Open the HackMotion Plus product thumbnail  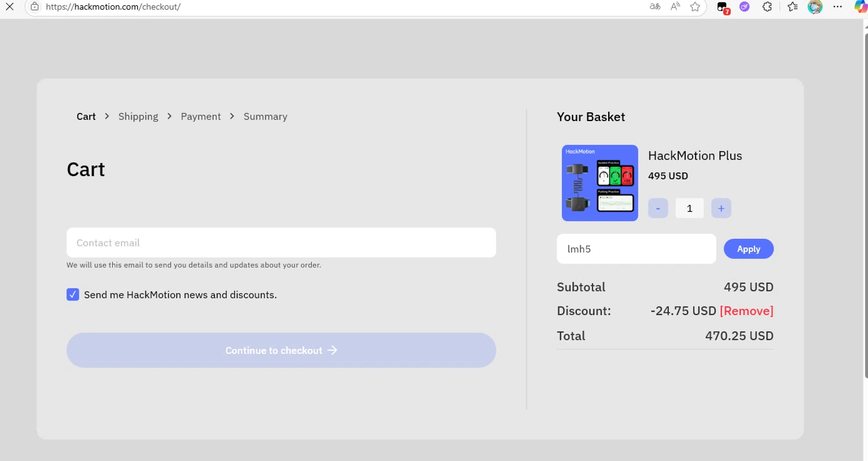pyautogui.click(x=600, y=183)
